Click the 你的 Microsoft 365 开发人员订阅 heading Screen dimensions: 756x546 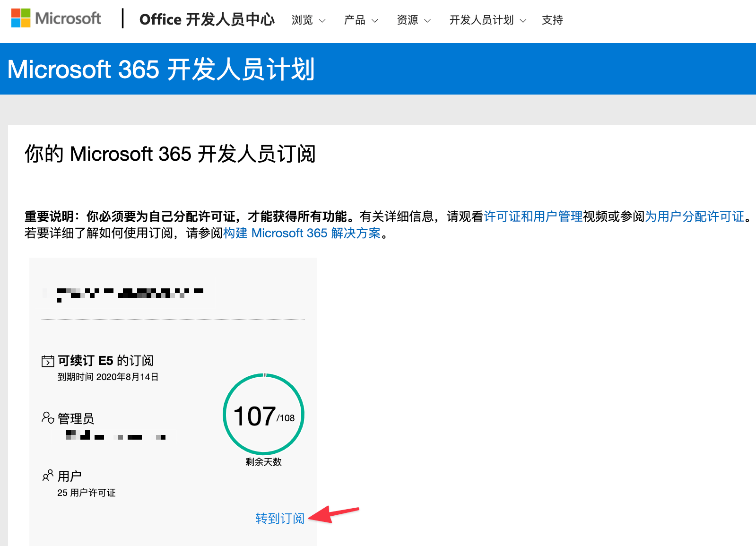pos(170,154)
